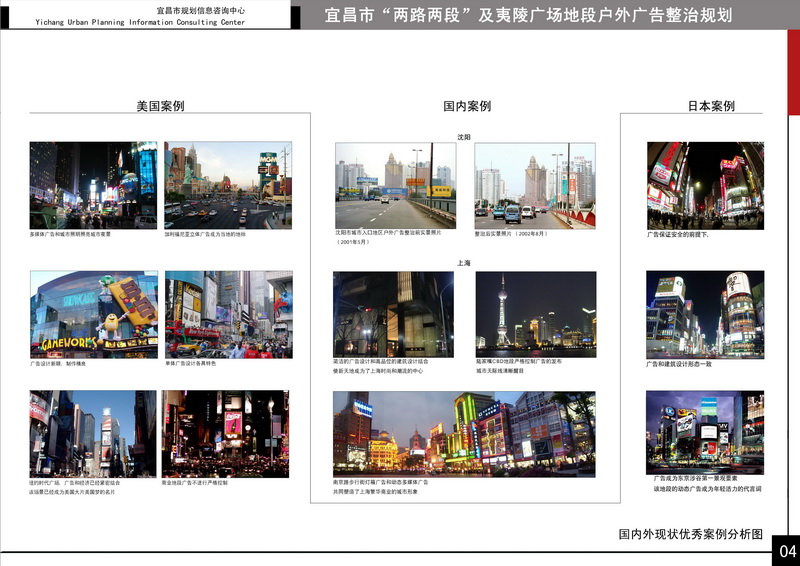This screenshot has height=566, width=800.
Task: Select the 国内案例 section heading
Action: tap(466, 106)
